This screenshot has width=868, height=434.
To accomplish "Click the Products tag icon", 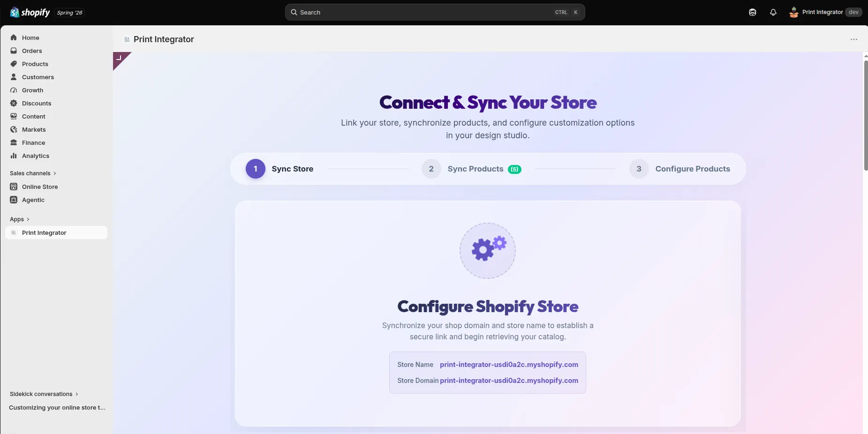I will pos(14,64).
